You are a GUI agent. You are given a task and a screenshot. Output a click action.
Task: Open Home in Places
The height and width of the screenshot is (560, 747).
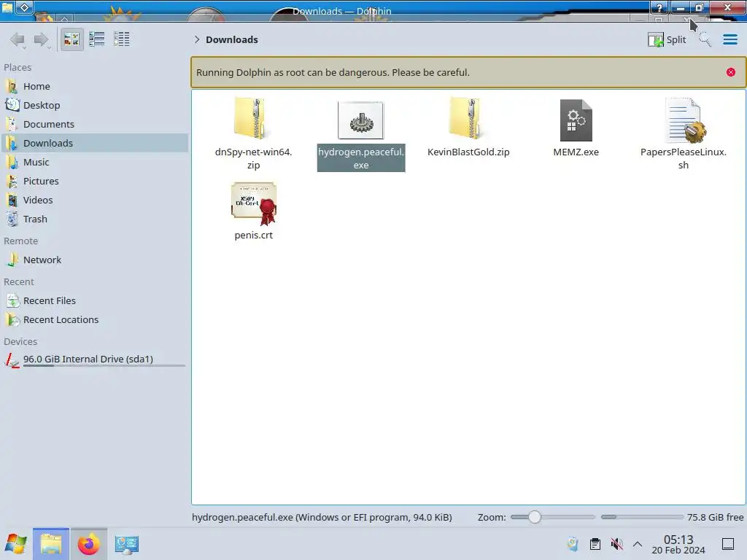pos(94,86)
